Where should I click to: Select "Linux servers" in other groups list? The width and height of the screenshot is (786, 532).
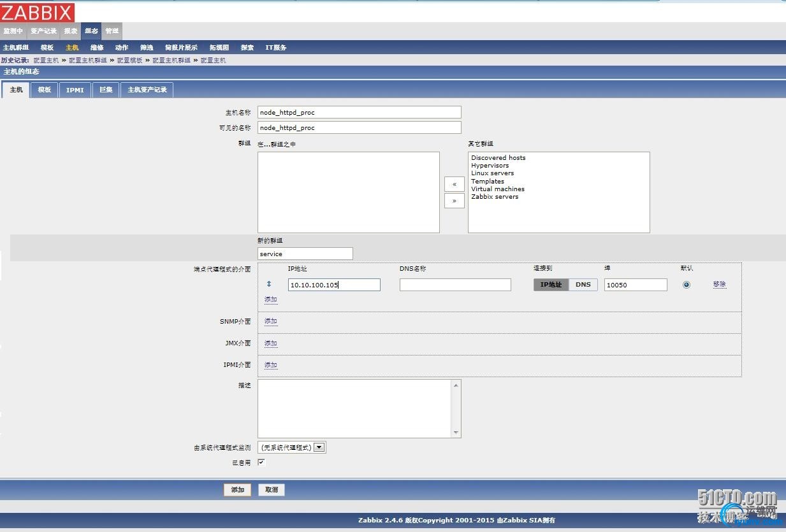pyautogui.click(x=492, y=173)
